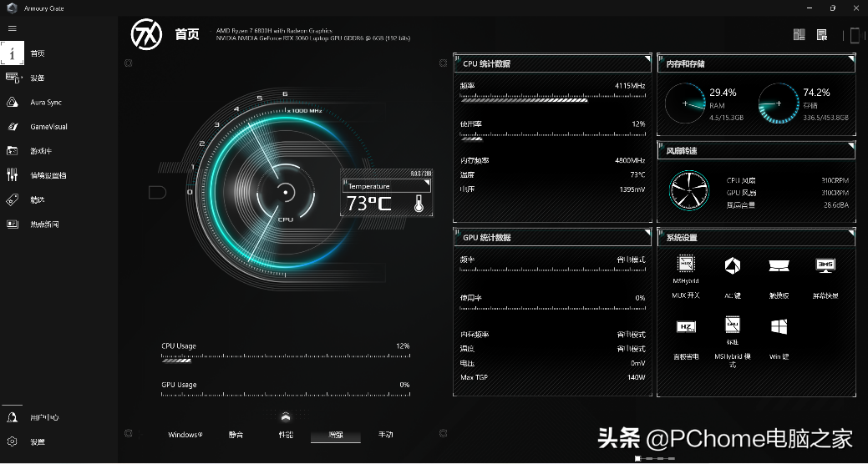Switch to the list layout view icon

822,35
